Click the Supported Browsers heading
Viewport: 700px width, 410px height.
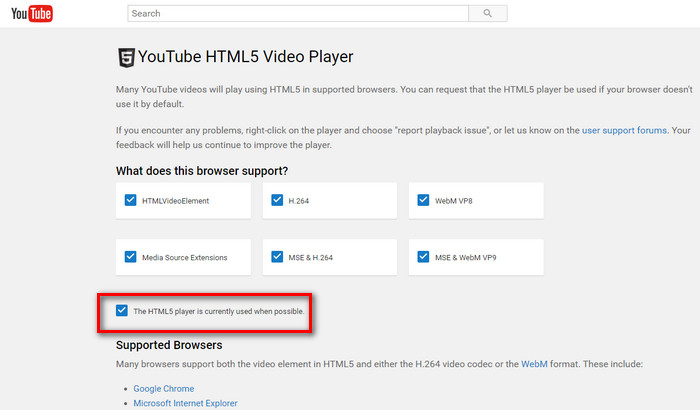click(169, 345)
